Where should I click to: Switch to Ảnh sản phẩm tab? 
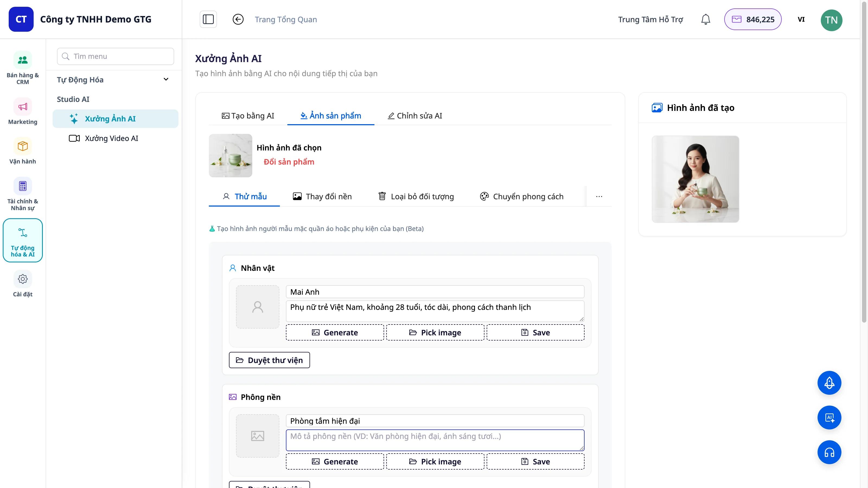[x=331, y=115]
